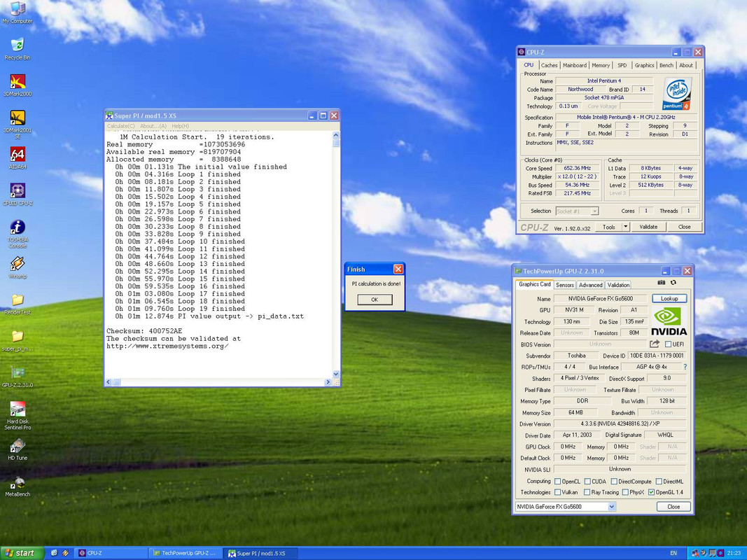Open the CPU-Z Socket #1 selection dropdown

tap(594, 211)
